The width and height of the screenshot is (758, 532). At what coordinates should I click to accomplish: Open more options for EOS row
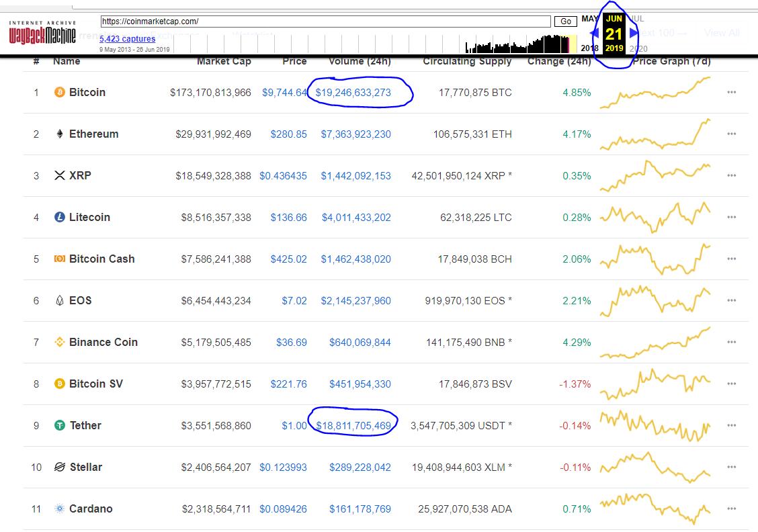tap(731, 300)
